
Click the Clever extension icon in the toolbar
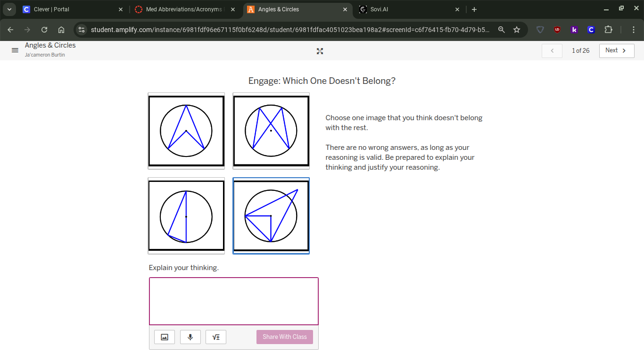(591, 29)
